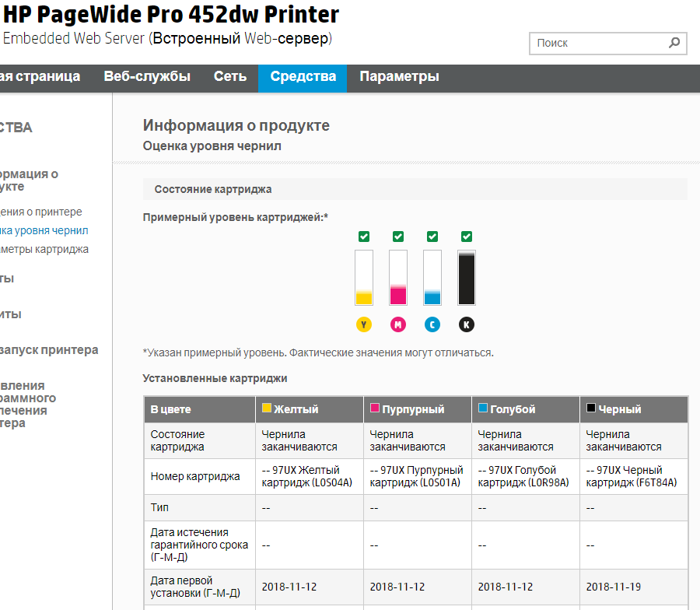
Task: Click black cartridge status Чернила заканчиваются
Action: point(623,440)
